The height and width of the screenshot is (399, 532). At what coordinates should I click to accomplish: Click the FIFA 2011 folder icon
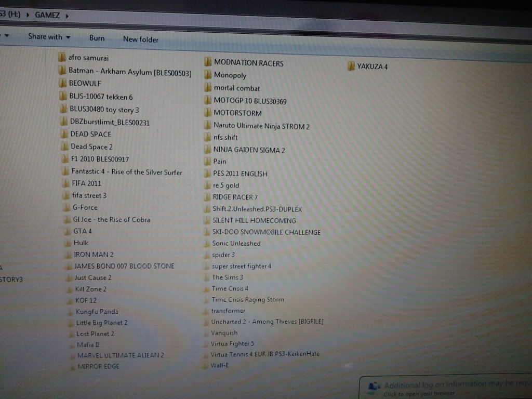[65, 183]
